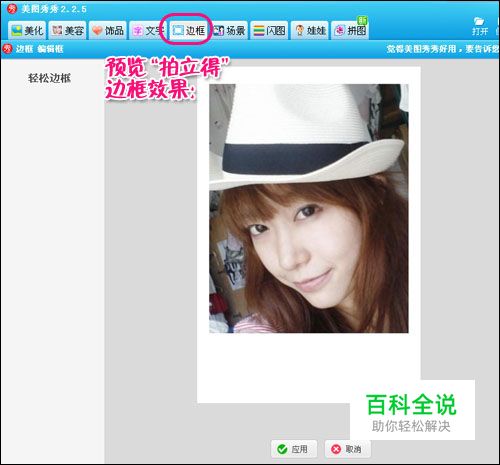
Task: Select 轻松边框 in the side panel
Action: tap(49, 78)
